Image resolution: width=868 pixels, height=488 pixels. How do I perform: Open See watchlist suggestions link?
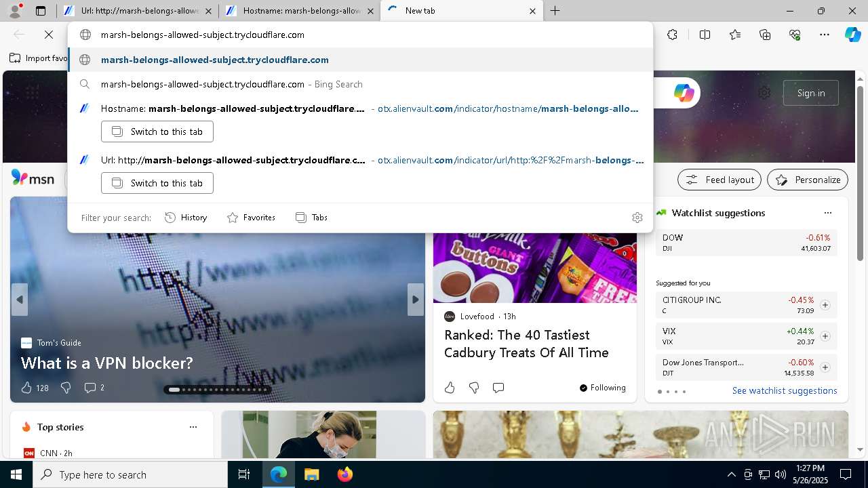[785, 390]
